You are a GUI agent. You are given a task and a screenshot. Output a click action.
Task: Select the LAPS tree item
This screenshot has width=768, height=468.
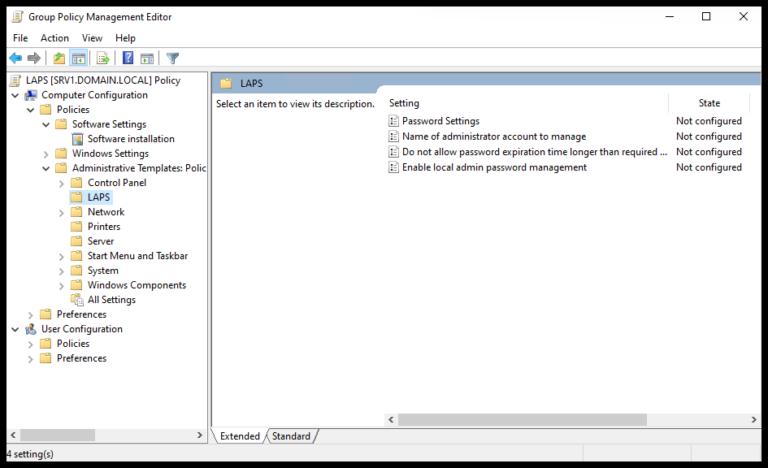click(x=98, y=197)
